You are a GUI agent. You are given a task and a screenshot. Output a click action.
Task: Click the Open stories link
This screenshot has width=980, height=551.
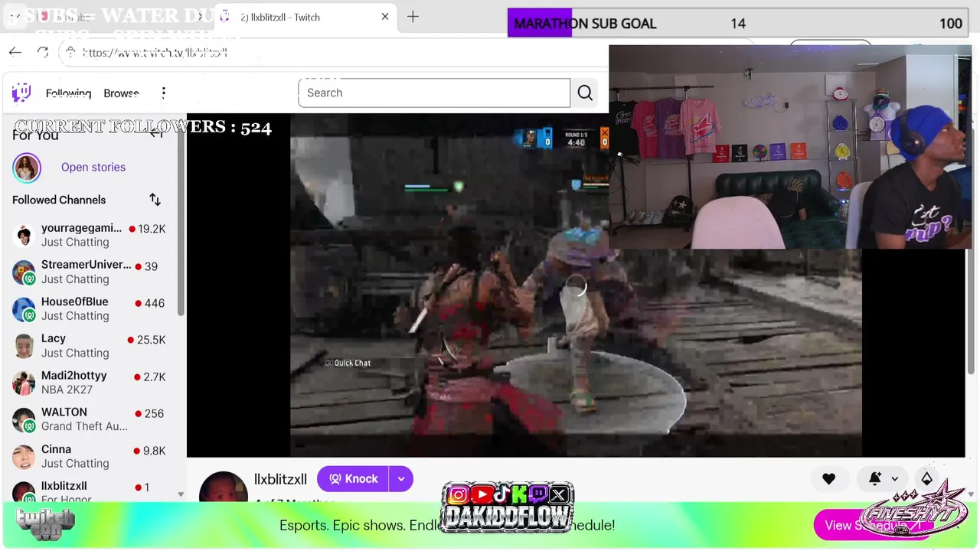pyautogui.click(x=93, y=167)
